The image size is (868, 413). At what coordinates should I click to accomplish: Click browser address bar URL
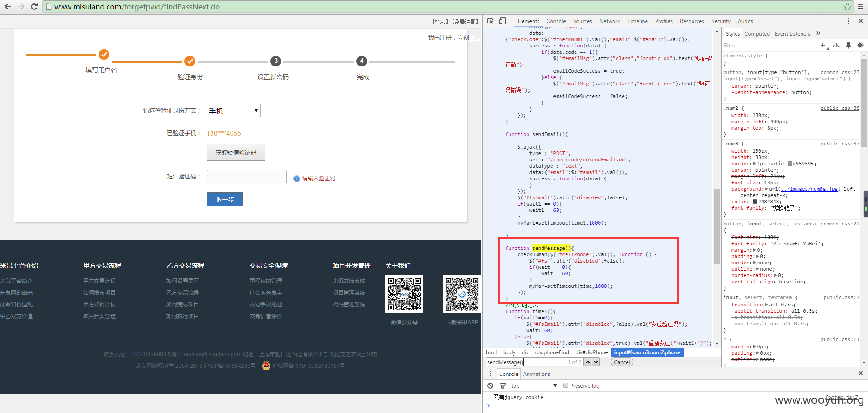pos(137,7)
